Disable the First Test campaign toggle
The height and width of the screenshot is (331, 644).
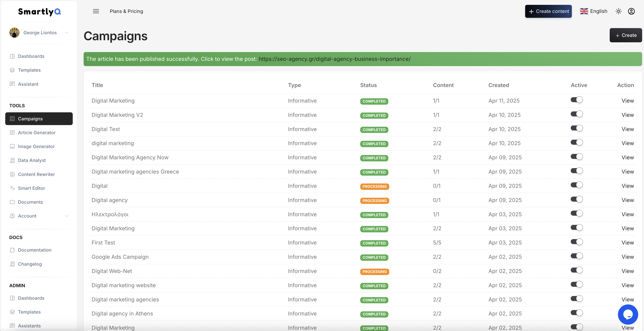tap(577, 242)
